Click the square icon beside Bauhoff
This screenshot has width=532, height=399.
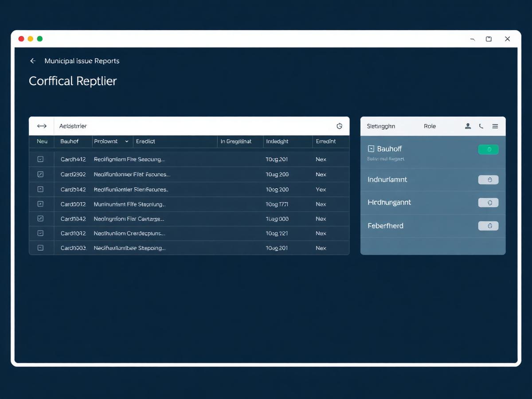(x=371, y=149)
